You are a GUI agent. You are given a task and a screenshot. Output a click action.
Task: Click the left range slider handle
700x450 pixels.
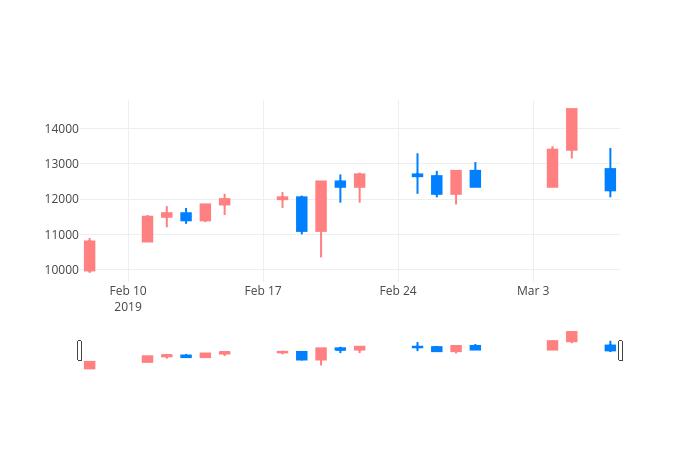tap(79, 350)
